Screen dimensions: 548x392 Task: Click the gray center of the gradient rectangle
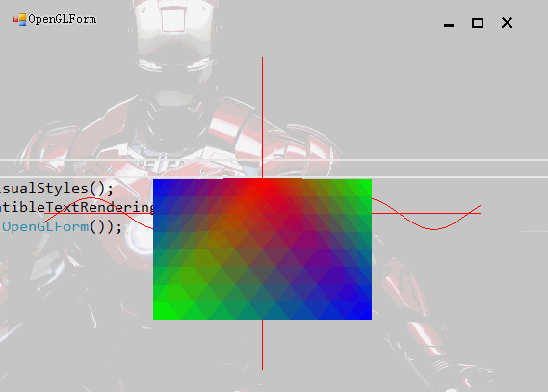(x=263, y=268)
